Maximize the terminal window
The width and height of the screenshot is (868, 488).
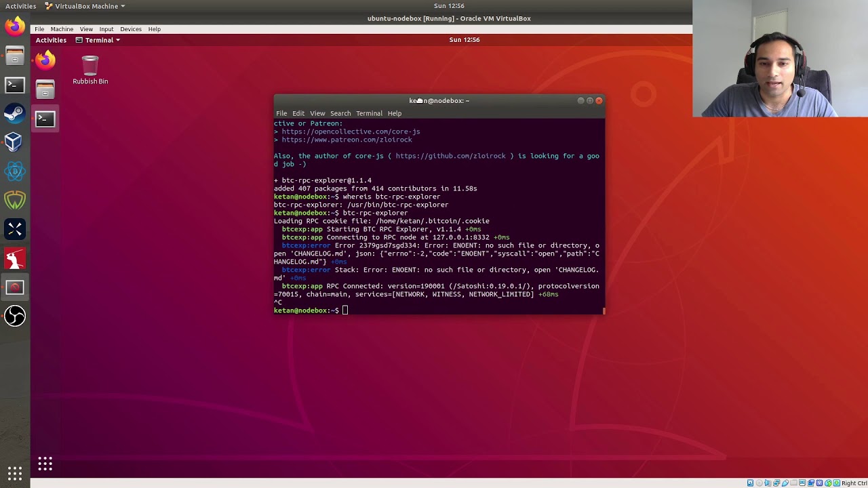(589, 100)
